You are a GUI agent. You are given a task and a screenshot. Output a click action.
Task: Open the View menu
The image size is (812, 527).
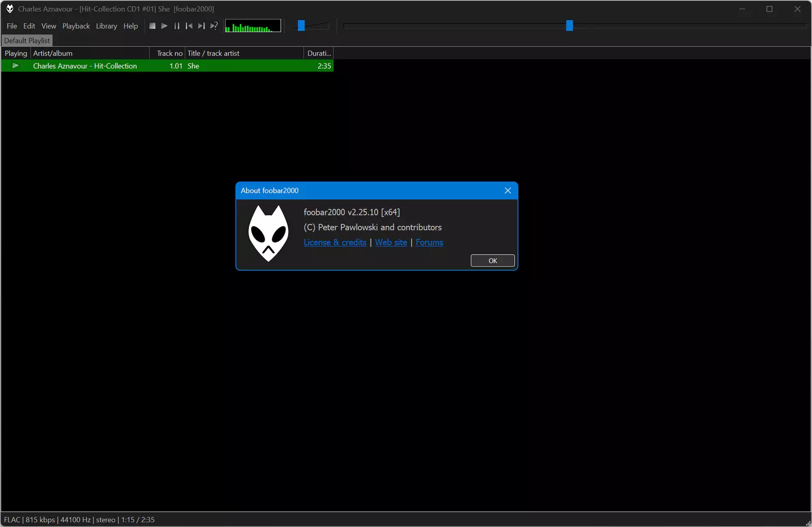point(49,26)
